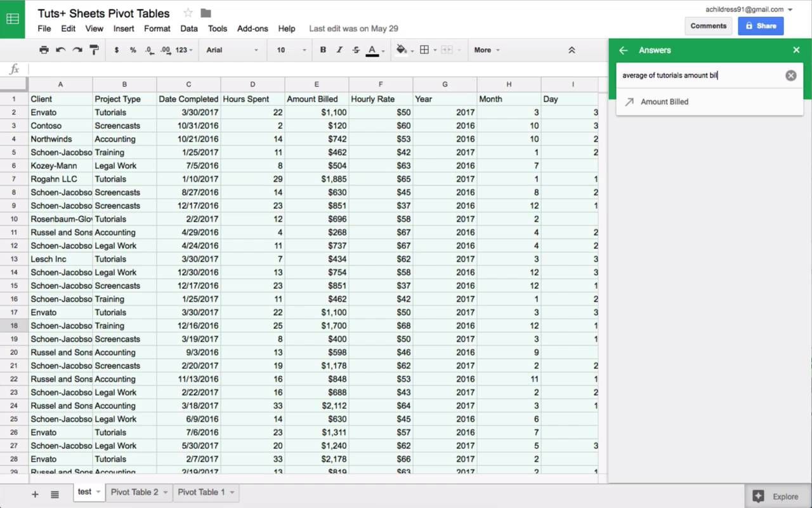The height and width of the screenshot is (508, 812).
Task: Click the Redo arrow
Action: [77, 50]
